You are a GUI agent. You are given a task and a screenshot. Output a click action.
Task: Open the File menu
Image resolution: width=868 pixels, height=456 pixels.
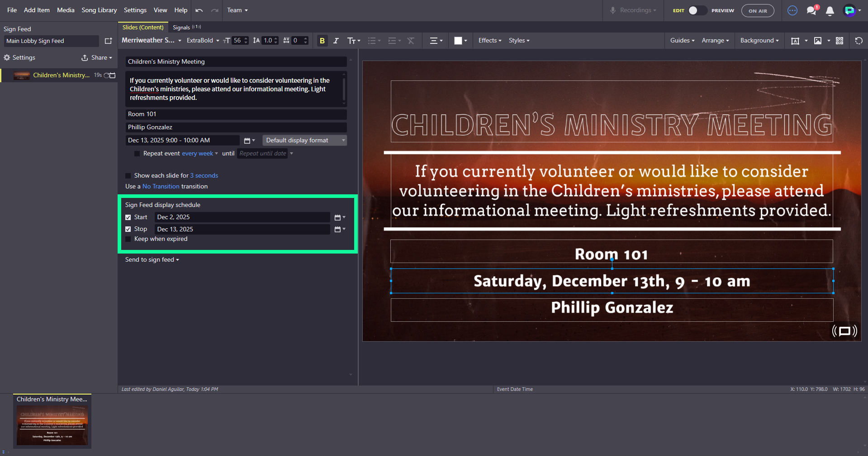coord(12,10)
